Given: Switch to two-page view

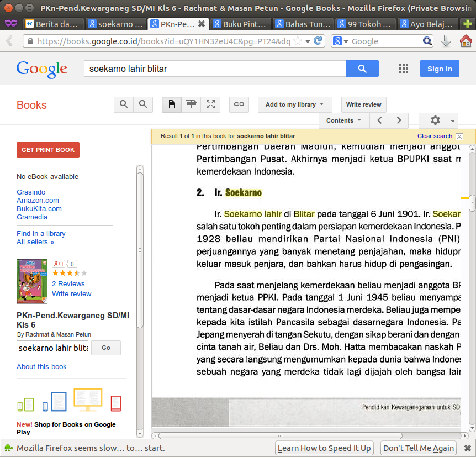Looking at the screenshot, I should (191, 104).
